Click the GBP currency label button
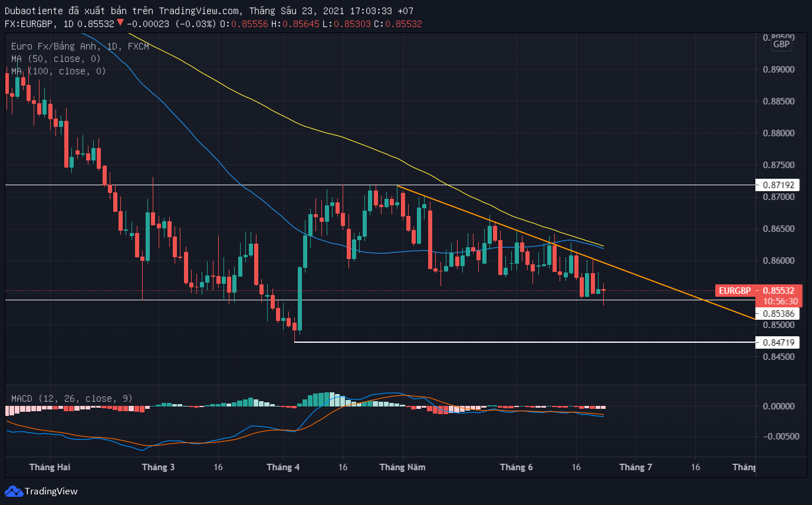This screenshot has width=812, height=505. click(x=781, y=44)
